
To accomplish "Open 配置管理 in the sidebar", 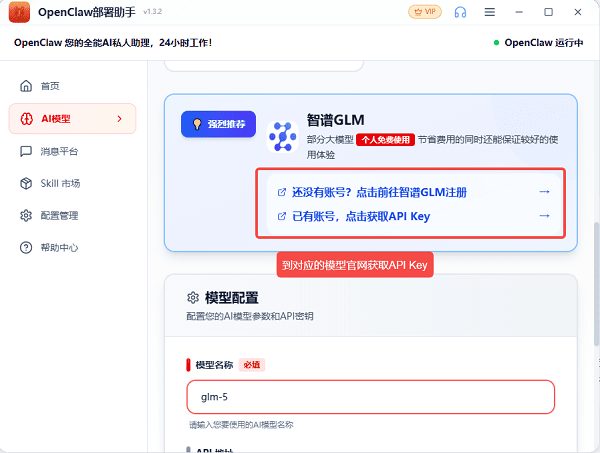I will [72, 216].
